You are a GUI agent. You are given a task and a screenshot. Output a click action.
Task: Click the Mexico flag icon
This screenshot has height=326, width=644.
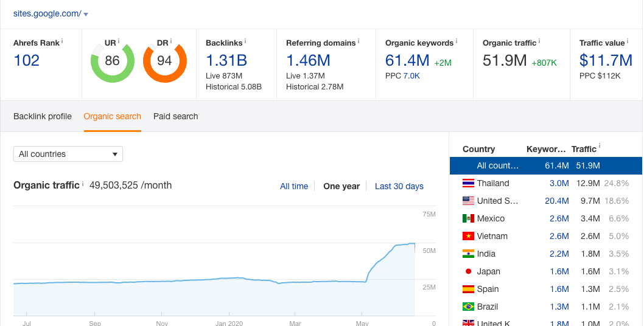pyautogui.click(x=468, y=218)
